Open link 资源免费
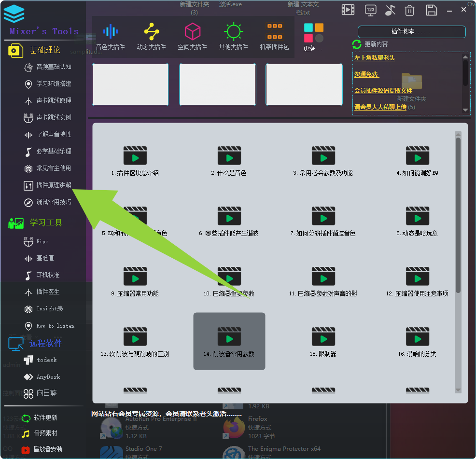This screenshot has width=476, height=459. pos(366,74)
